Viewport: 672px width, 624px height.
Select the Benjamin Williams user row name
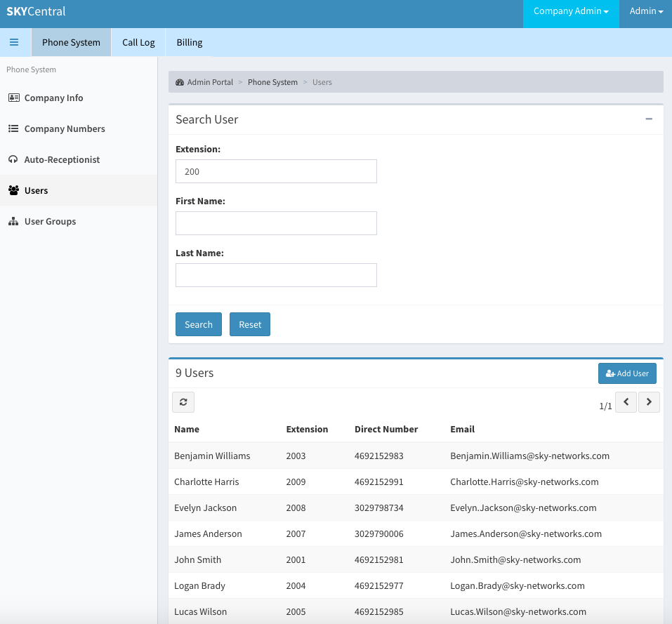(212, 456)
